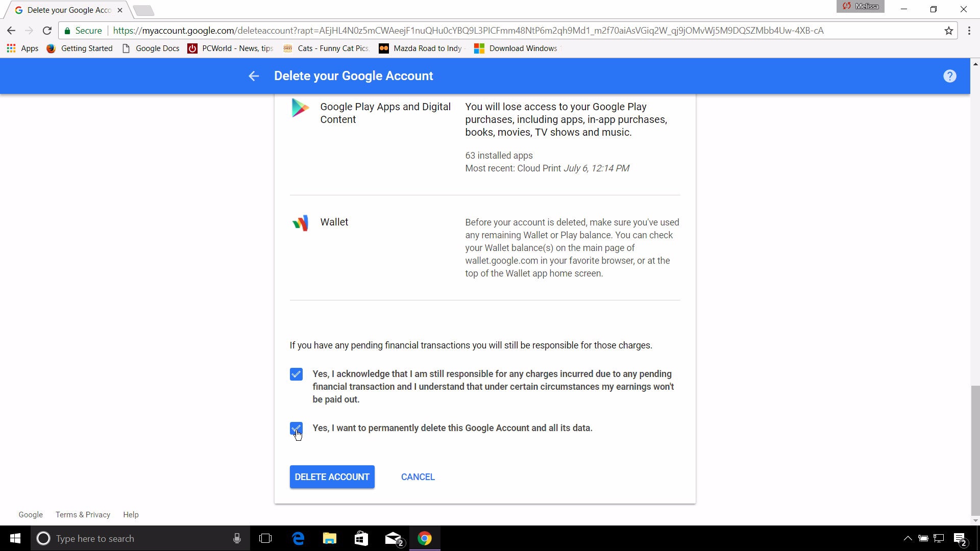This screenshot has width=980, height=551.
Task: Show hidden system tray icons
Action: [908, 538]
